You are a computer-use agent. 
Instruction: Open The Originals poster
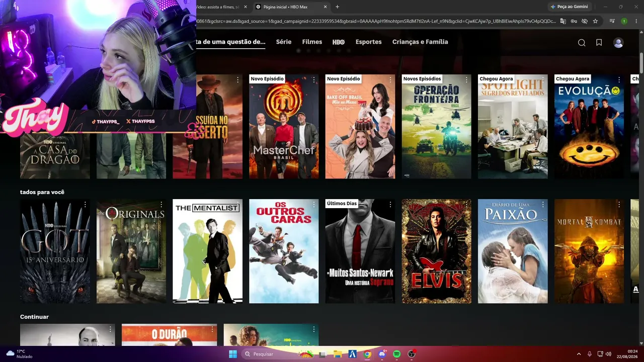point(131,251)
